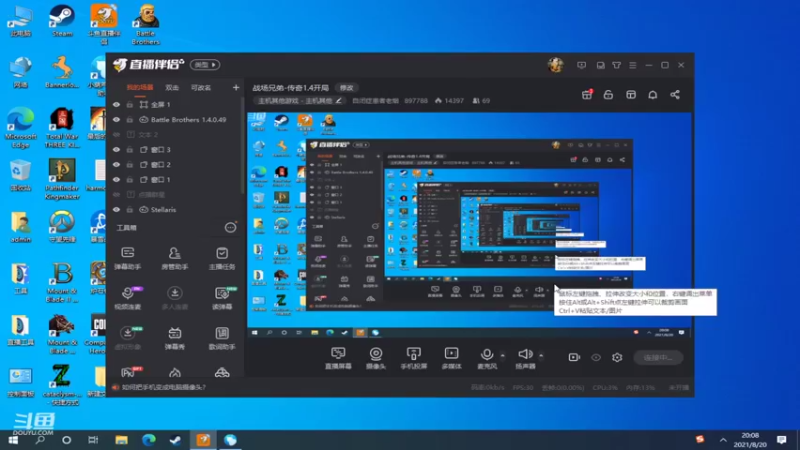Hide the 窗口 3 source
Image resolution: width=800 pixels, height=450 pixels.
tap(116, 150)
